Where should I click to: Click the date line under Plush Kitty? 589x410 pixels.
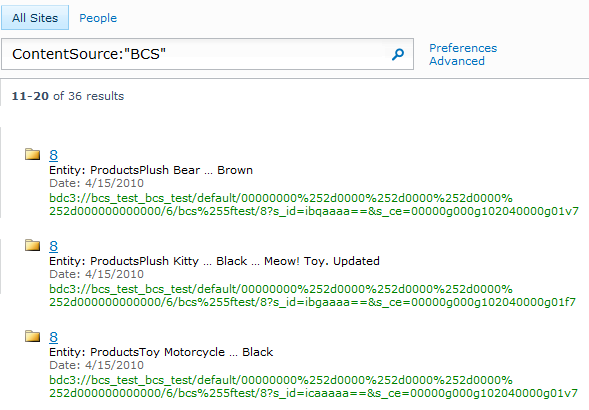point(97,274)
